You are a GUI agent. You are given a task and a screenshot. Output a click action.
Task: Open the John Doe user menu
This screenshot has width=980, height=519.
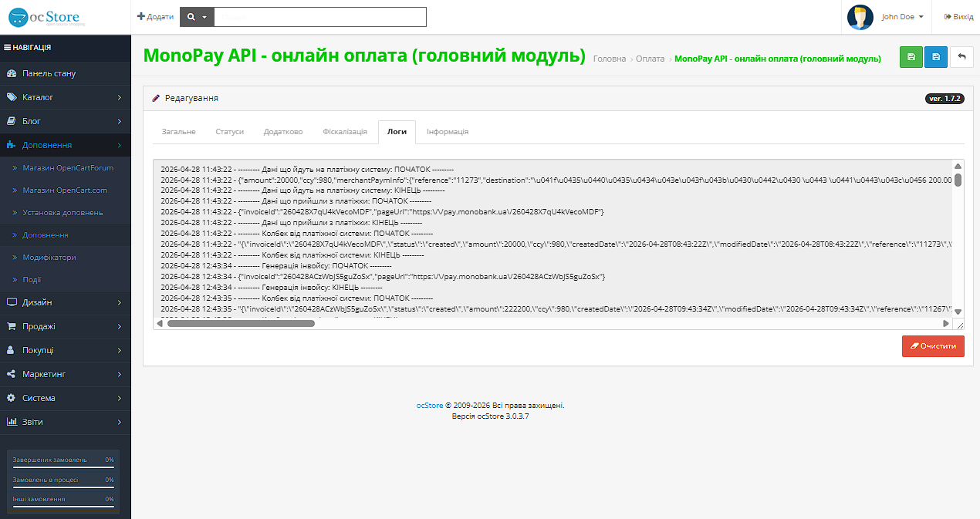point(902,17)
